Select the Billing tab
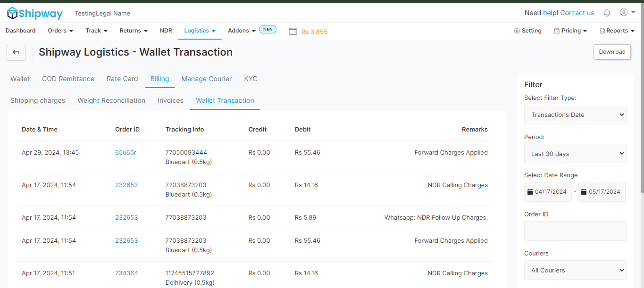This screenshot has height=288, width=644. (x=159, y=79)
